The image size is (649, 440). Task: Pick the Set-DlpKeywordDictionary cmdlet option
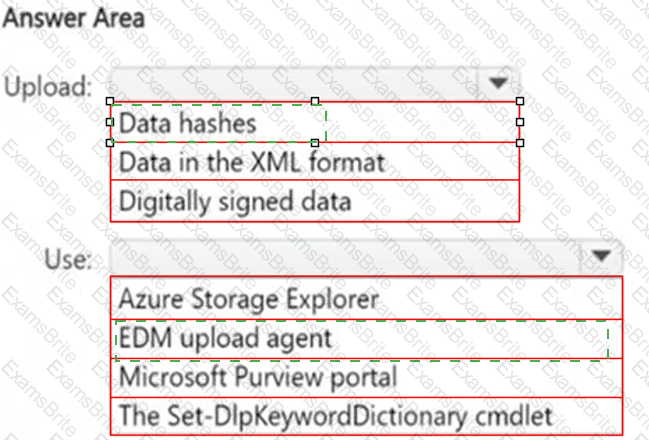tap(334, 414)
